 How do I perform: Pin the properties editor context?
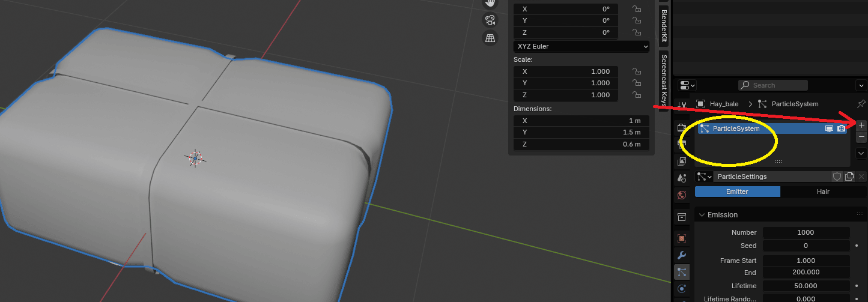(861, 104)
